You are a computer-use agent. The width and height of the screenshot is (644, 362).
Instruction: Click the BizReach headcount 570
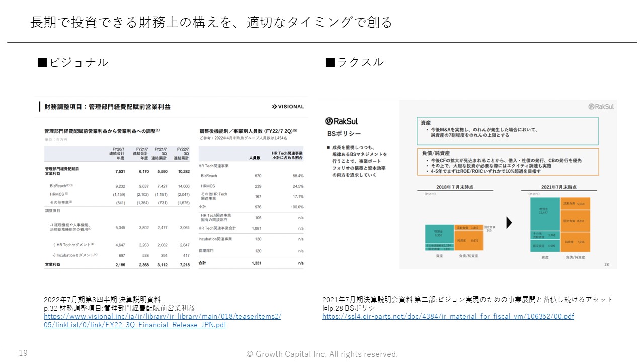(258, 176)
